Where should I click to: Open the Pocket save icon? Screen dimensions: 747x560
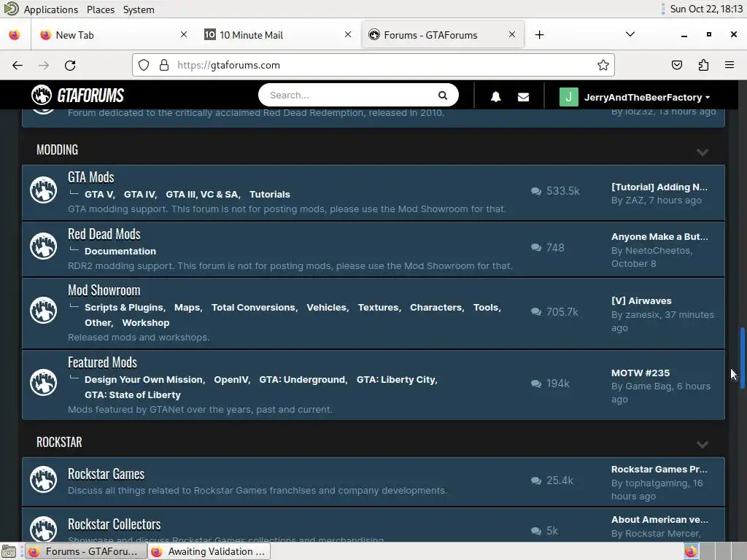tap(676, 65)
